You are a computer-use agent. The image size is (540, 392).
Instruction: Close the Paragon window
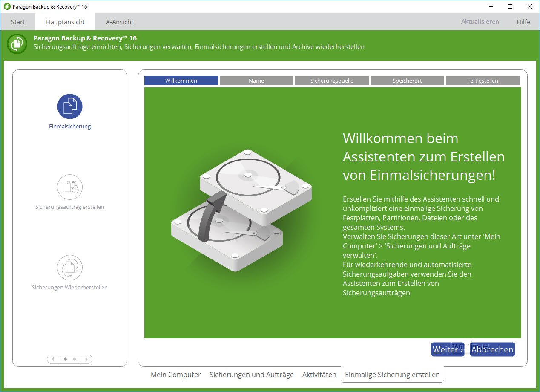pos(530,6)
